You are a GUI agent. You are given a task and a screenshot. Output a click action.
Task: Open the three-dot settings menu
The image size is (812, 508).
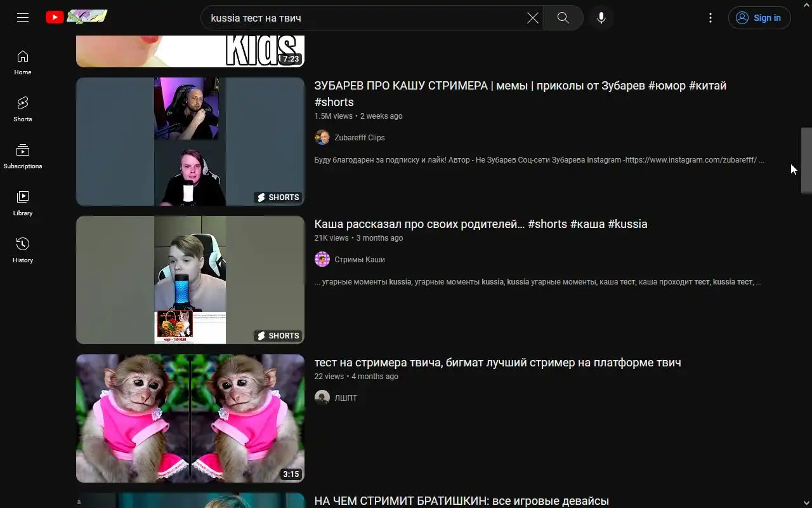click(710, 18)
